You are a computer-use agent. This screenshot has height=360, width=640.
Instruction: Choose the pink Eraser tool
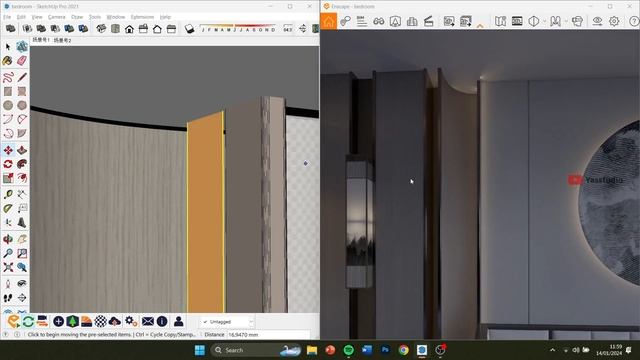pos(22,61)
